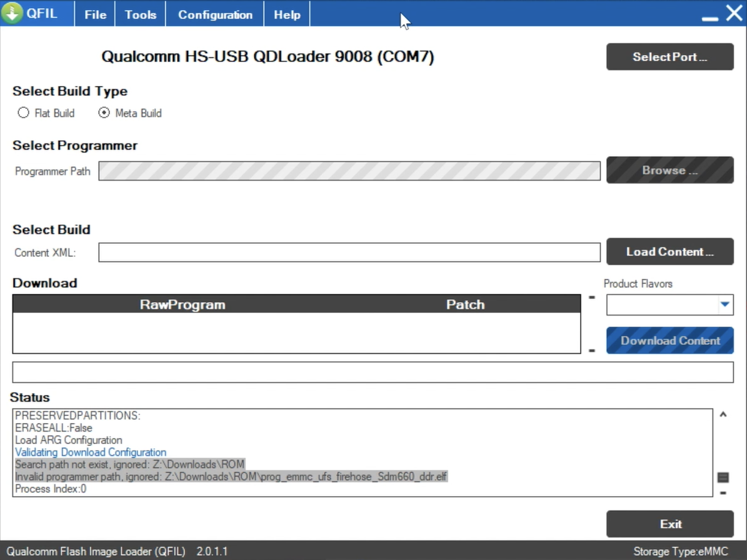Click 'Invalid programmer path' status line
This screenshot has height=560, width=747.
231,477
